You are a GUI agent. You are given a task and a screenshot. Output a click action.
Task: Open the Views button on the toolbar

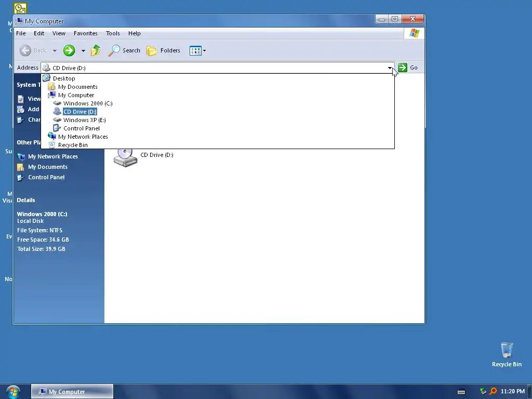click(x=195, y=51)
